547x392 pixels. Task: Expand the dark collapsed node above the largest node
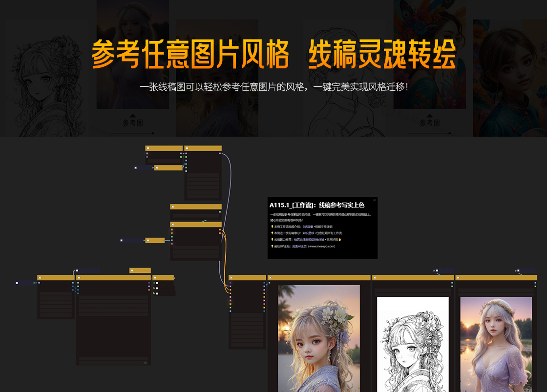pyautogui.click(x=78, y=270)
